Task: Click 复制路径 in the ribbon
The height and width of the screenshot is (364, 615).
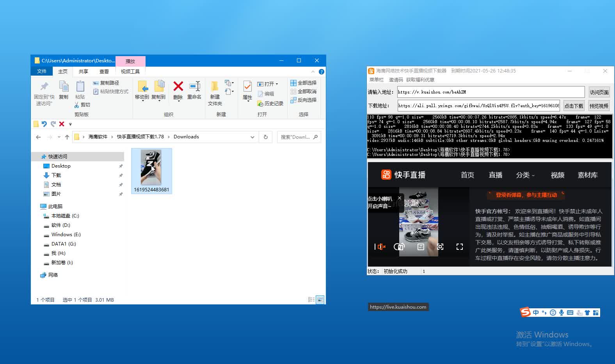Action: coord(106,83)
